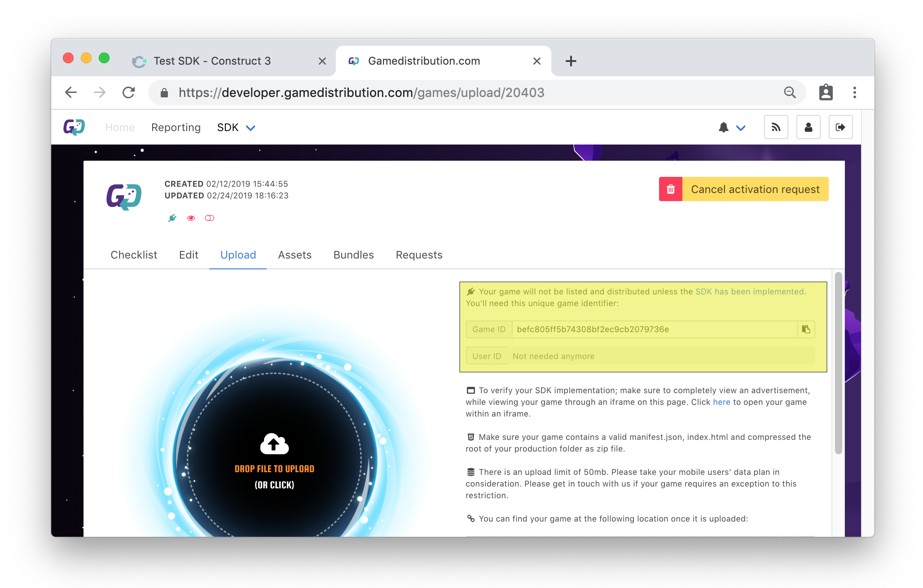
Task: Open the Bundles tab
Action: coord(353,255)
